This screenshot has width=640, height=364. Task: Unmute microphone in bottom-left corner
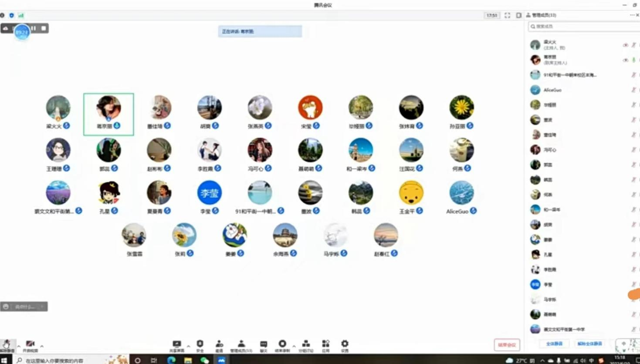[x=7, y=344]
